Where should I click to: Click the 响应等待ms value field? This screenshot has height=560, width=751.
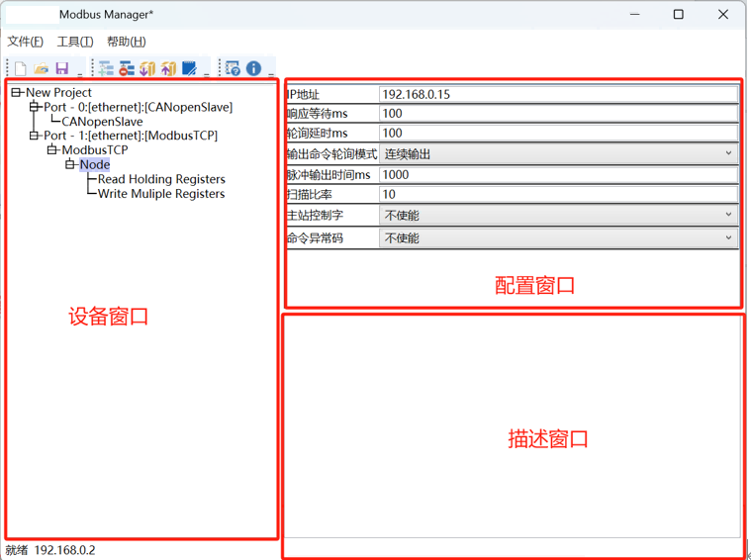[558, 114]
